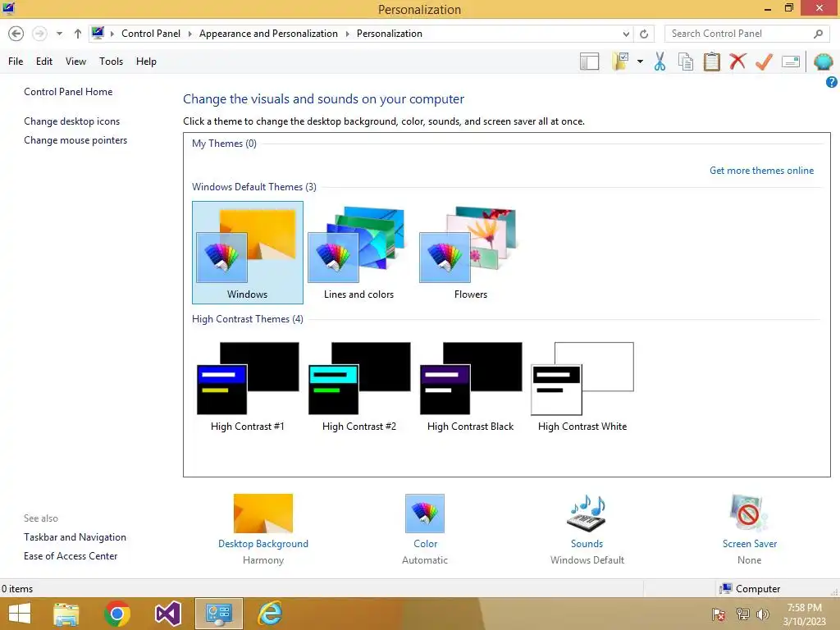The width and height of the screenshot is (840, 630).
Task: Apply the High Contrast White theme
Action: [582, 386]
